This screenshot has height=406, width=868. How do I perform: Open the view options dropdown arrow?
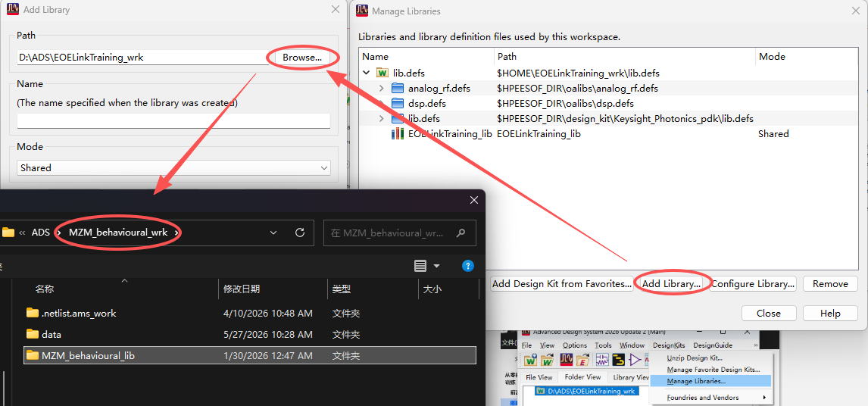(436, 267)
